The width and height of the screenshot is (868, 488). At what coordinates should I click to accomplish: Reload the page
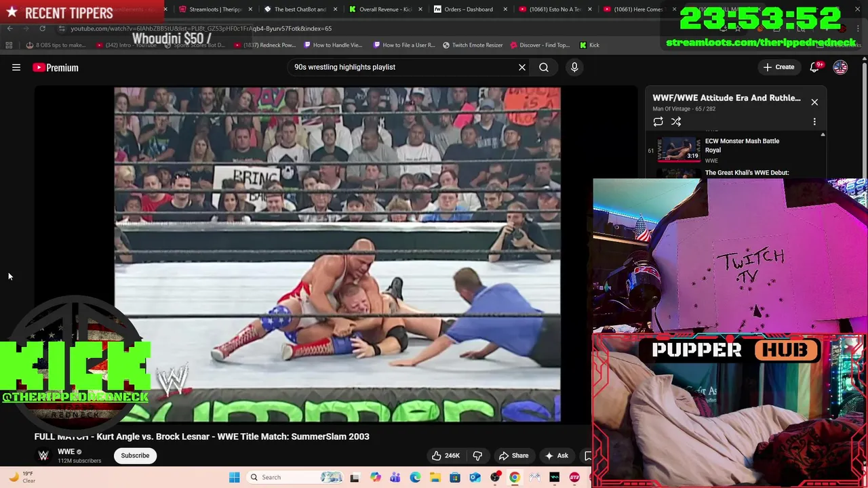tap(42, 28)
